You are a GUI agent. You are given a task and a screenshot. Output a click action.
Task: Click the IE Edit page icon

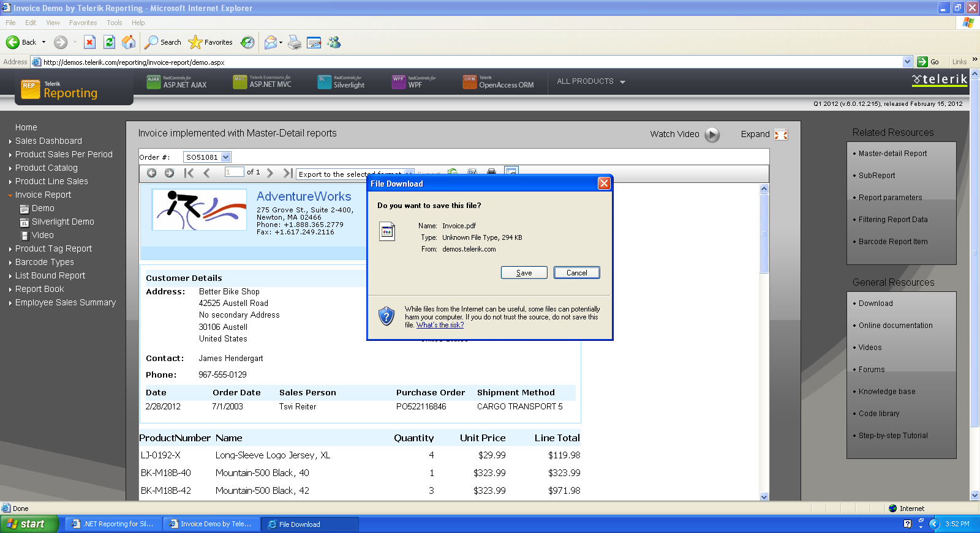click(x=314, y=42)
